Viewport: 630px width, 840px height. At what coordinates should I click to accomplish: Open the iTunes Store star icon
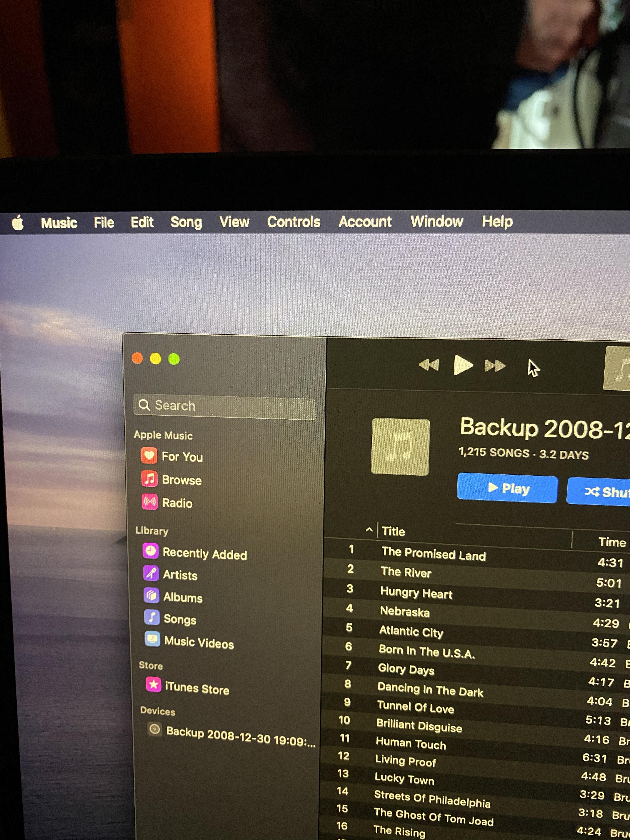tap(153, 684)
